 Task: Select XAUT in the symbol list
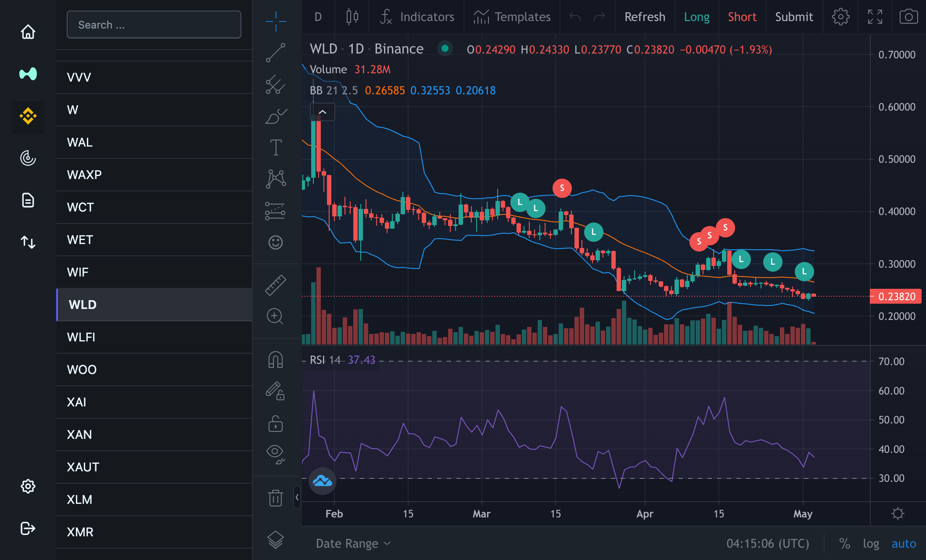coord(154,467)
